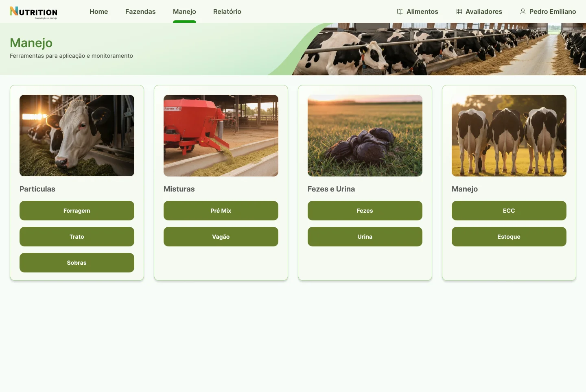Open the ECC tool
The image size is (586, 392).
click(x=509, y=211)
